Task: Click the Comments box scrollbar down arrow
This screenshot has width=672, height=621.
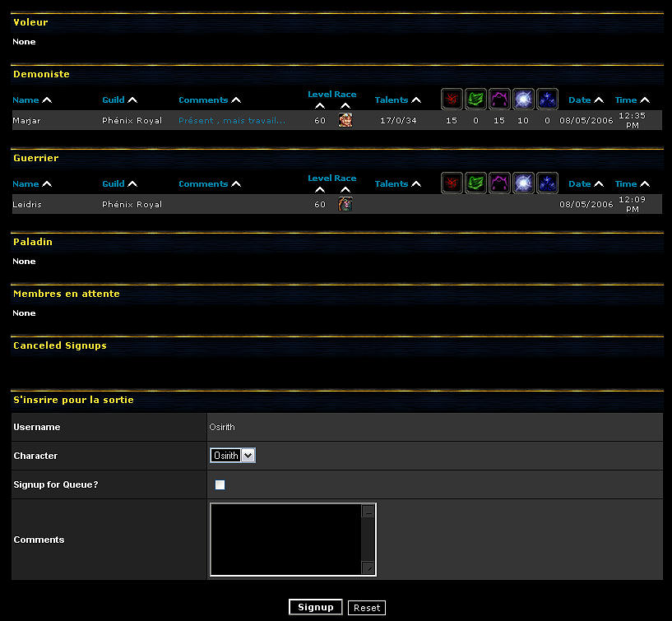Action: point(368,568)
